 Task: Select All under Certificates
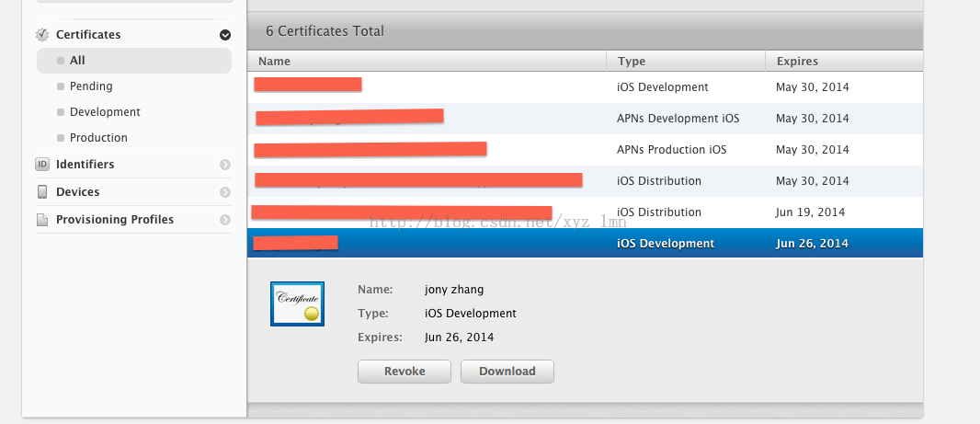click(133, 61)
